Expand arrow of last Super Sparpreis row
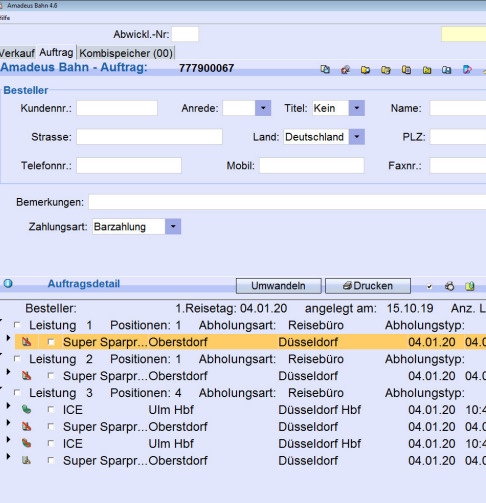Viewport: 486px width, 503px height. [8, 456]
